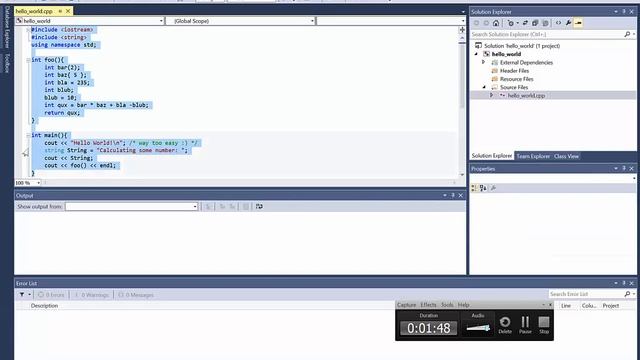The width and height of the screenshot is (640, 360).
Task: Select the hello_world project name
Action: tap(506, 54)
